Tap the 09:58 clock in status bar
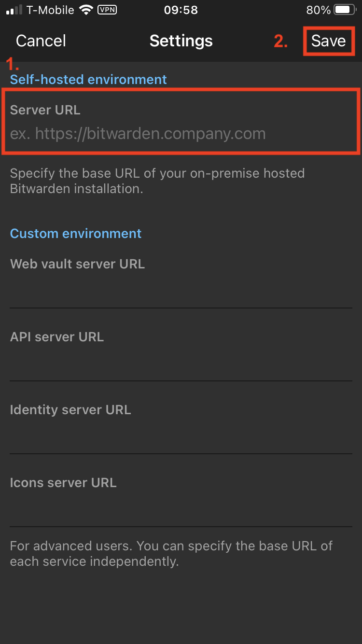362x644 pixels. pyautogui.click(x=181, y=10)
